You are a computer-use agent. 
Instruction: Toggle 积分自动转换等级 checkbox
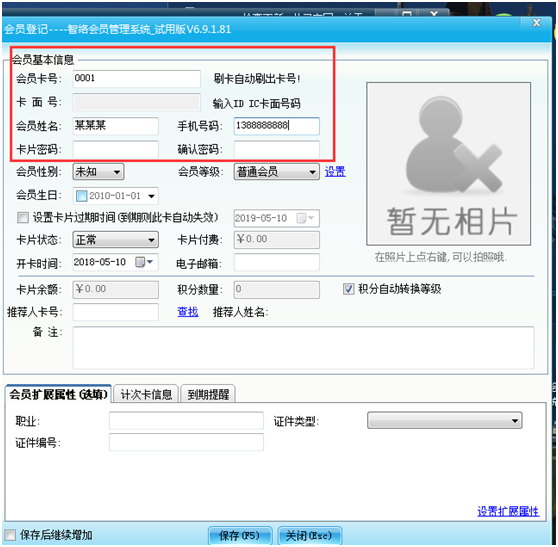[x=348, y=289]
